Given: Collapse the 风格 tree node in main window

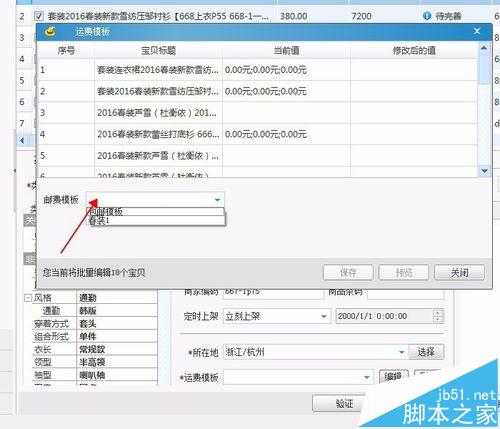Looking at the screenshot, I should 28,298.
